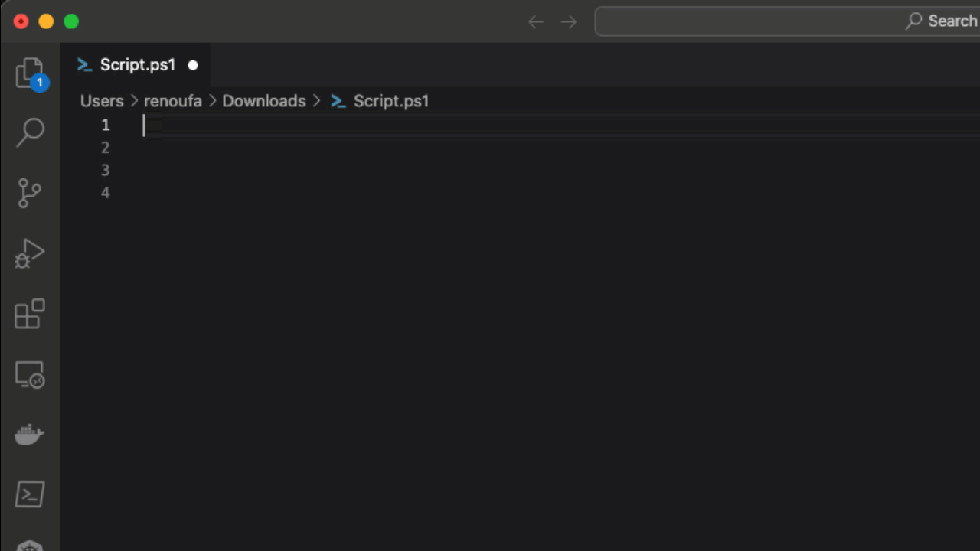Image resolution: width=980 pixels, height=551 pixels.
Task: Open the Users breadcrumb dropdown
Action: pos(102,101)
